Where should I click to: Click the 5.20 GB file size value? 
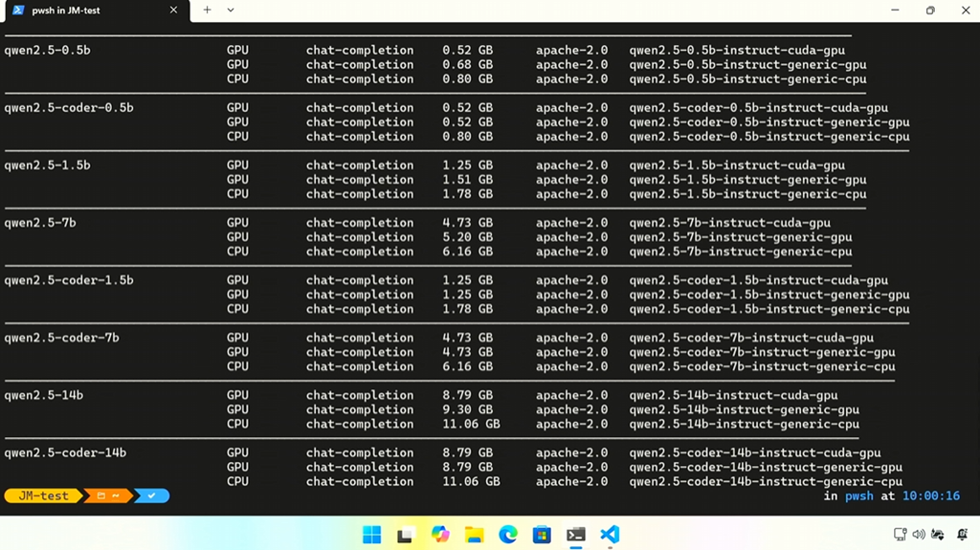pyautogui.click(x=467, y=237)
